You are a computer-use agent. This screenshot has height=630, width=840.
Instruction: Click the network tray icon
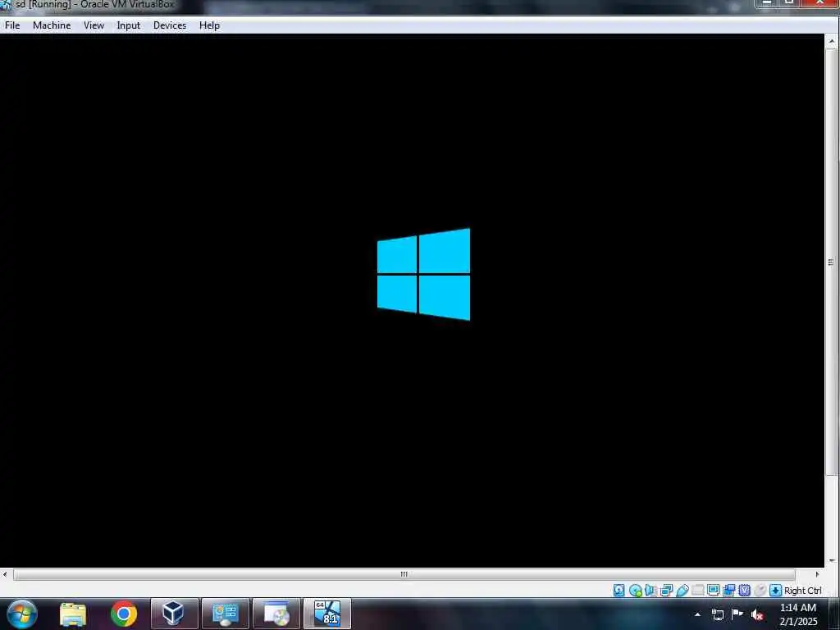717,614
